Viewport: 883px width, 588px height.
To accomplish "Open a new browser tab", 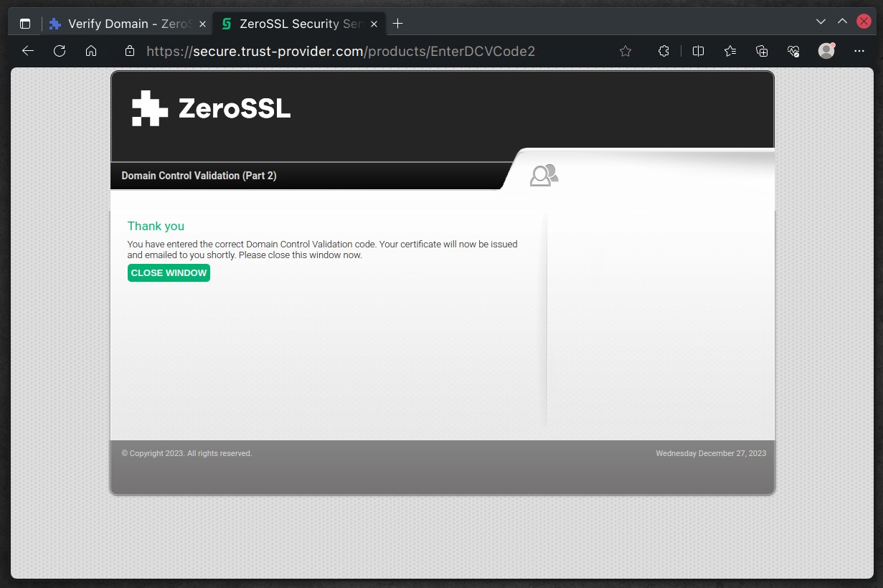I will click(398, 24).
